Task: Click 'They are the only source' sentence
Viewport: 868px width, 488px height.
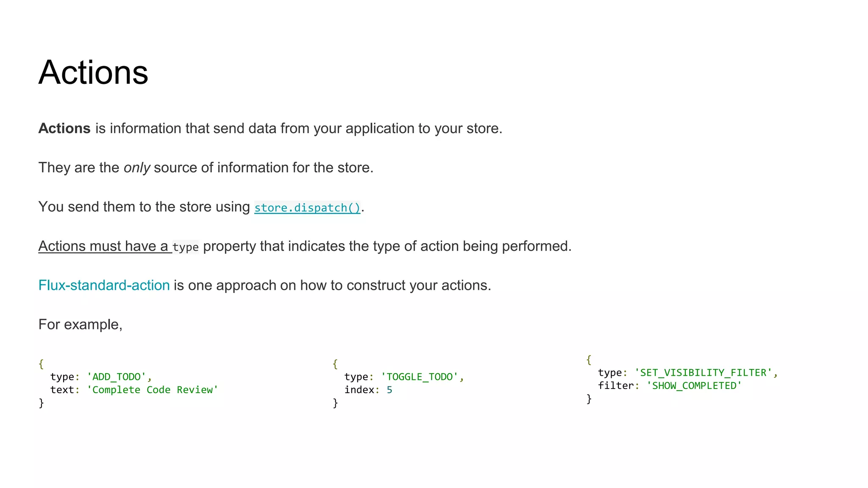Action: point(206,168)
